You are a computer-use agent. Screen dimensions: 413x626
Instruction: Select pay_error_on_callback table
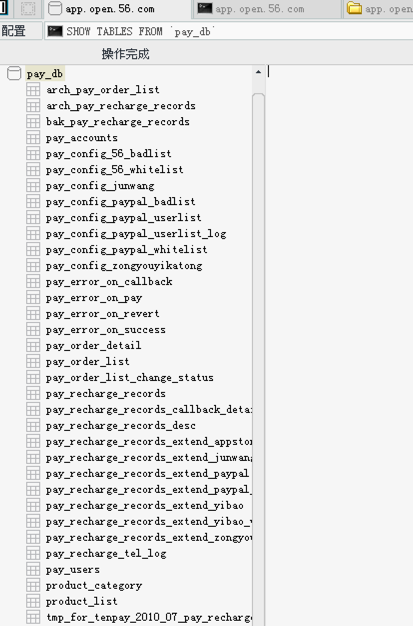point(109,281)
